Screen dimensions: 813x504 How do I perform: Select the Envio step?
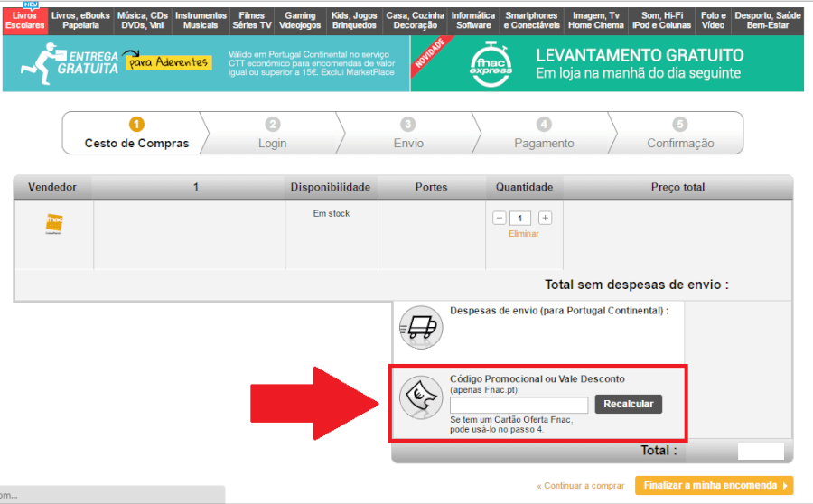pyautogui.click(x=408, y=134)
